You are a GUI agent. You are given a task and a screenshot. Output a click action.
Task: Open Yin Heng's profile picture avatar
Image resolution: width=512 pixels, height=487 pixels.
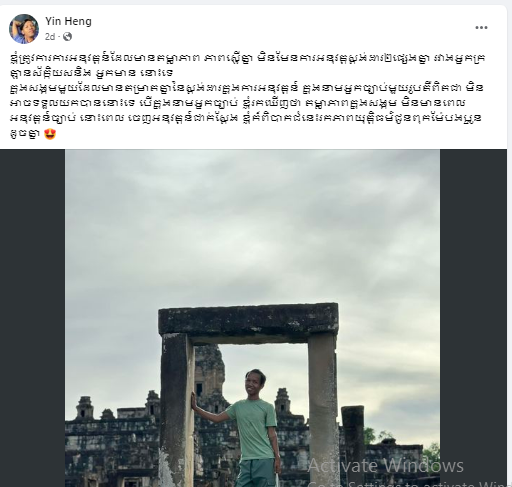24,29
